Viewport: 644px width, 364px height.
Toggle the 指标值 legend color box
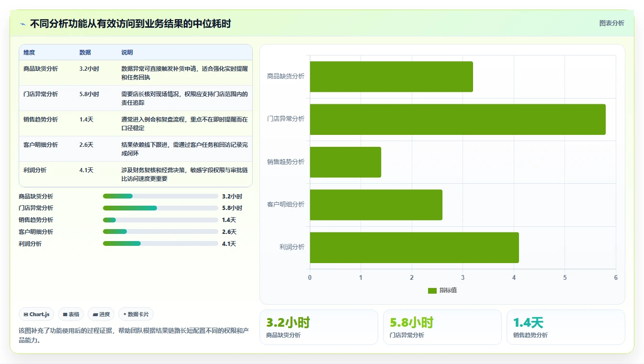click(x=432, y=290)
